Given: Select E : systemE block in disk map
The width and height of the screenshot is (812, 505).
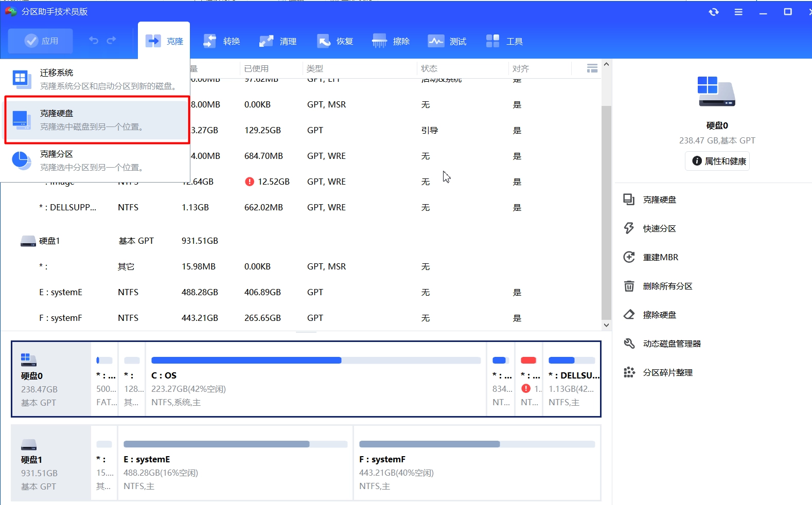Looking at the screenshot, I should [236, 463].
